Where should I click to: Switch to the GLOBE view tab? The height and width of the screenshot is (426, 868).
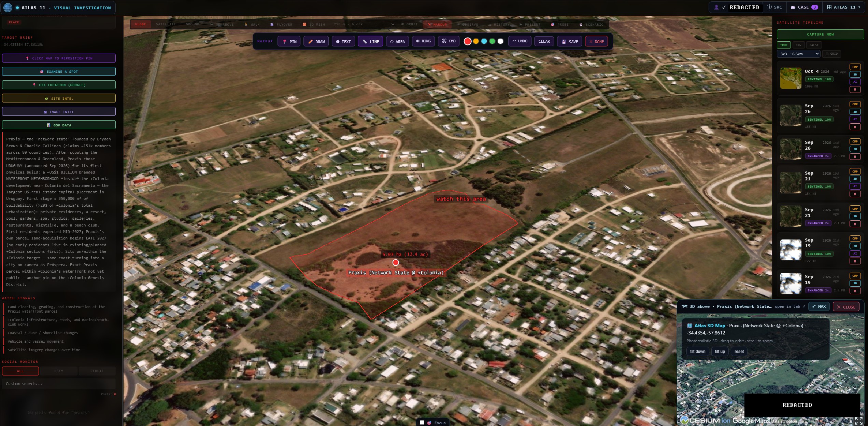coord(140,24)
